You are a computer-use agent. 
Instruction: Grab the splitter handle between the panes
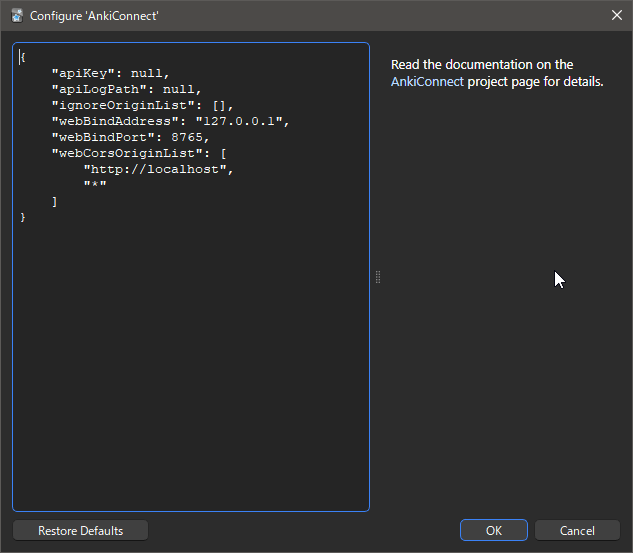378,277
